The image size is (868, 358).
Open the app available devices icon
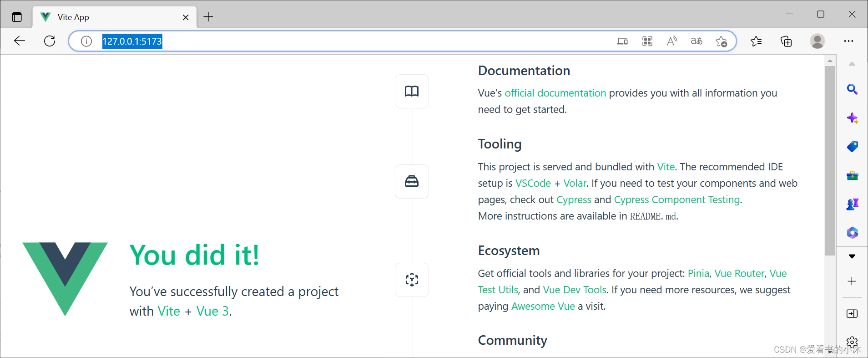[x=622, y=41]
